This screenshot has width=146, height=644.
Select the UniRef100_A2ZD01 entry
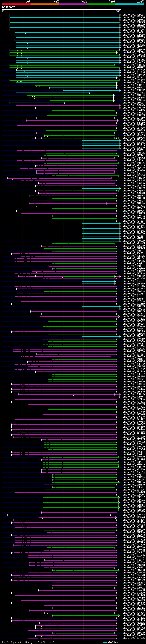click(x=134, y=48)
